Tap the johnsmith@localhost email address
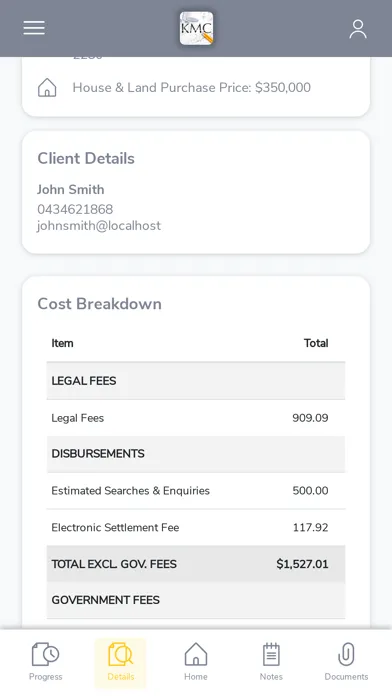Screen dimensions: 392x696 (x=99, y=225)
